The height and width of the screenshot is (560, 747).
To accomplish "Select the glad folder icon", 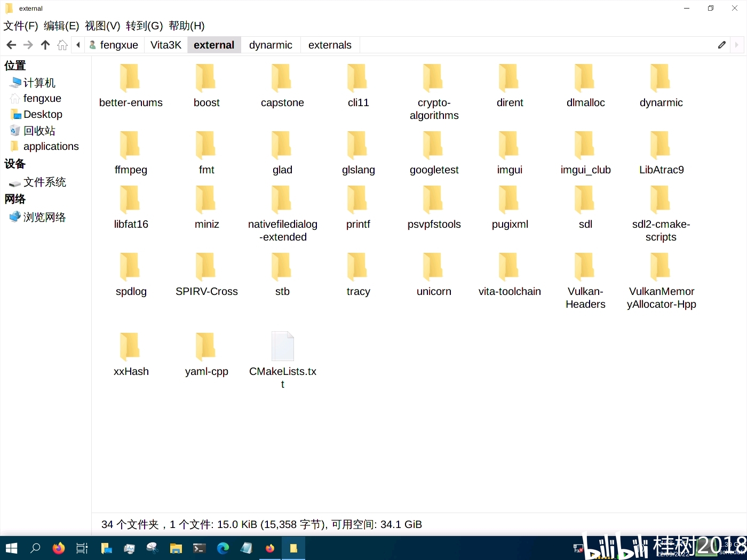I will (282, 145).
